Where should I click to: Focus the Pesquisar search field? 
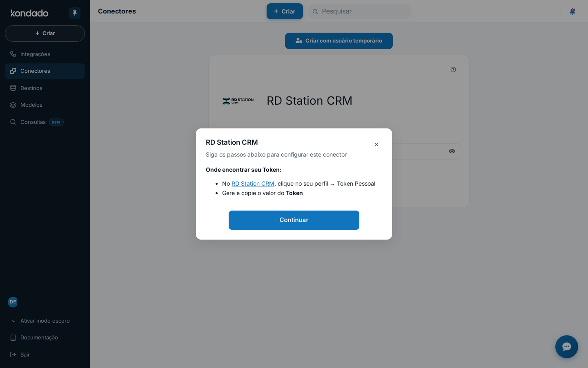pyautogui.click(x=359, y=11)
